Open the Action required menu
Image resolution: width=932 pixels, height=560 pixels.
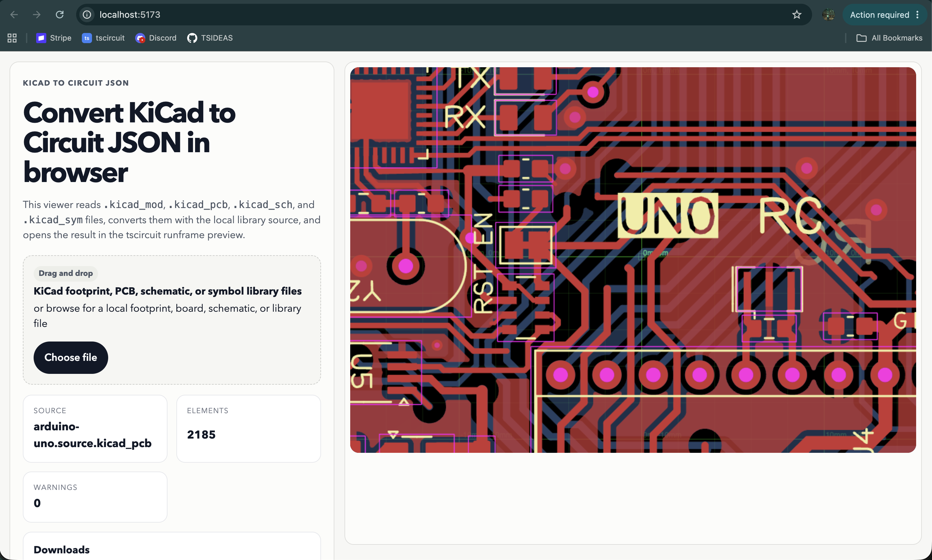tap(879, 15)
